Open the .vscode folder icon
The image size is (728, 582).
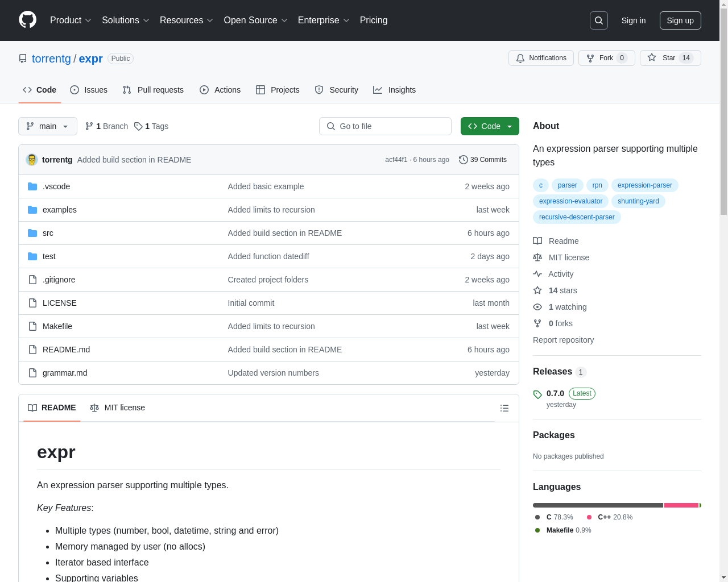coord(32,186)
